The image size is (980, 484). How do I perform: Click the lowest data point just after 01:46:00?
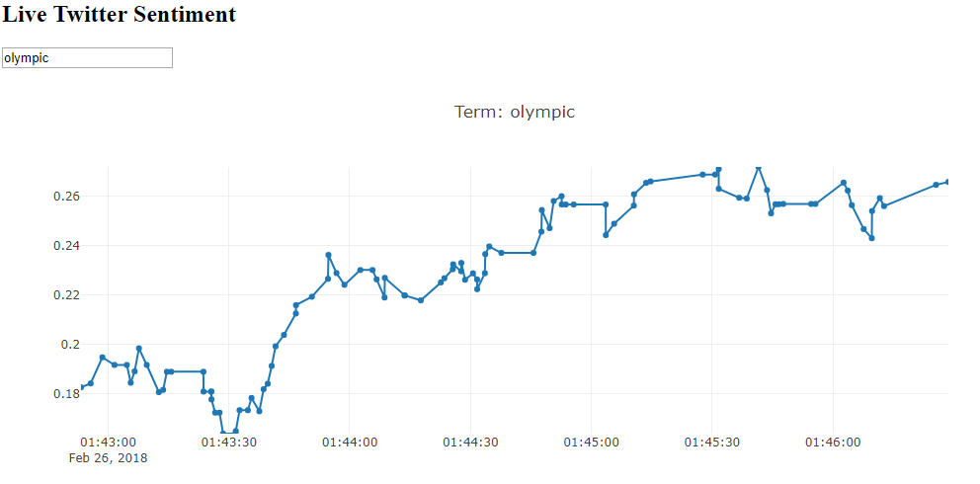tap(871, 238)
